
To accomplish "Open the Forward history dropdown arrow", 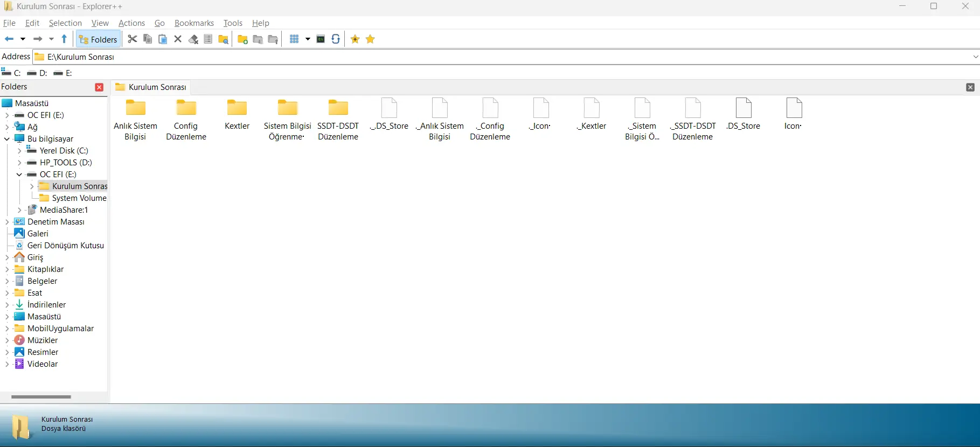I will (x=51, y=39).
